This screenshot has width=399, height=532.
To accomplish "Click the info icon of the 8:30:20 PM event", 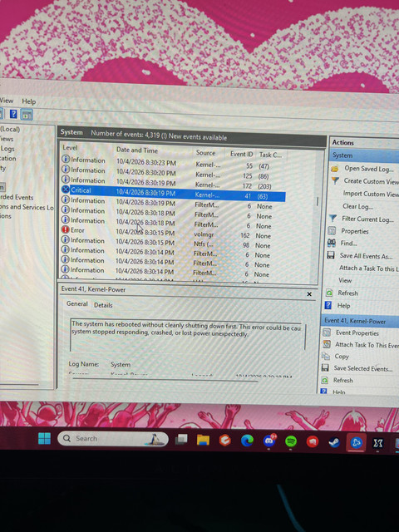I will [x=66, y=169].
